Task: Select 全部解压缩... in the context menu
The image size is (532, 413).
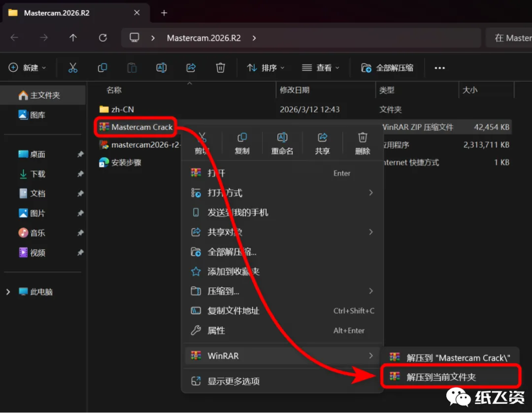Action: [x=282, y=252]
